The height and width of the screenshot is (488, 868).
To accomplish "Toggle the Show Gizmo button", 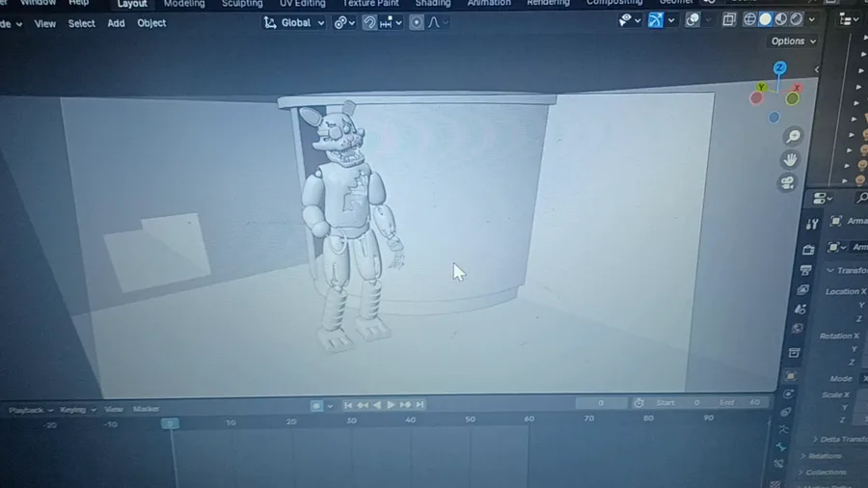I will pos(656,20).
